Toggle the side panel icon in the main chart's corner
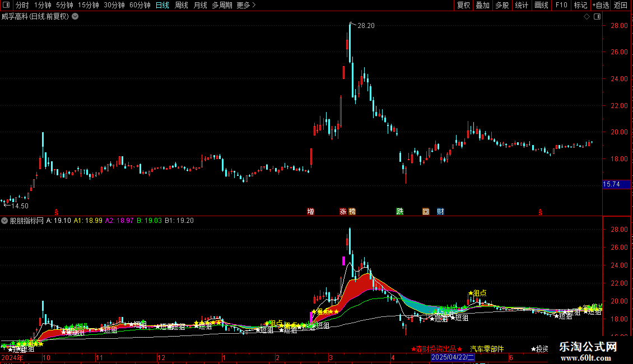Image resolution: width=633 pixels, height=364 pixels. [597, 17]
